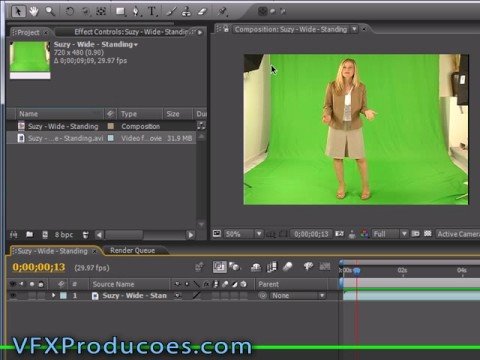Select the Selection arrow tool
This screenshot has width=480, height=360.
(x=18, y=11)
